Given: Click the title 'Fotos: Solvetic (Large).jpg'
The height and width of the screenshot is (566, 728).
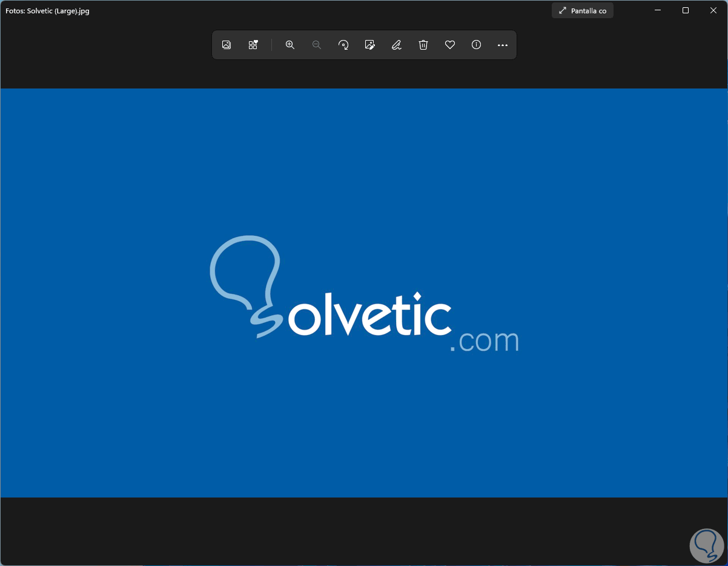Looking at the screenshot, I should click(x=47, y=11).
